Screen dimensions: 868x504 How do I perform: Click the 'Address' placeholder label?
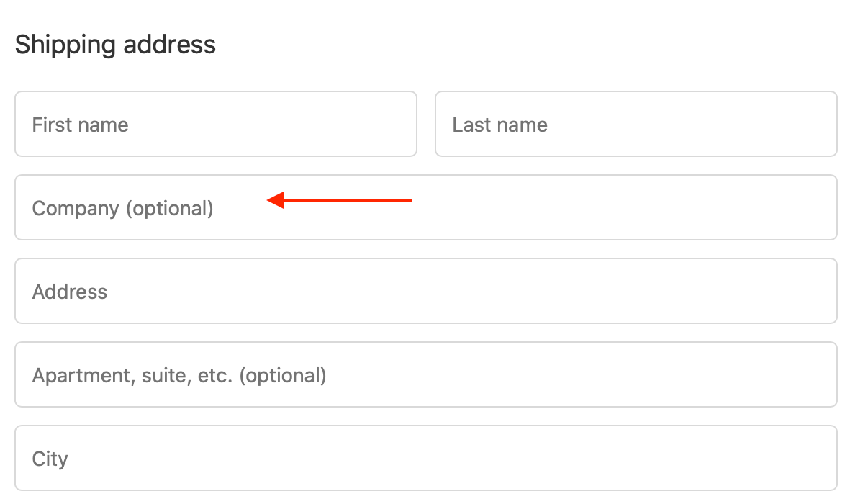pyautogui.click(x=70, y=292)
